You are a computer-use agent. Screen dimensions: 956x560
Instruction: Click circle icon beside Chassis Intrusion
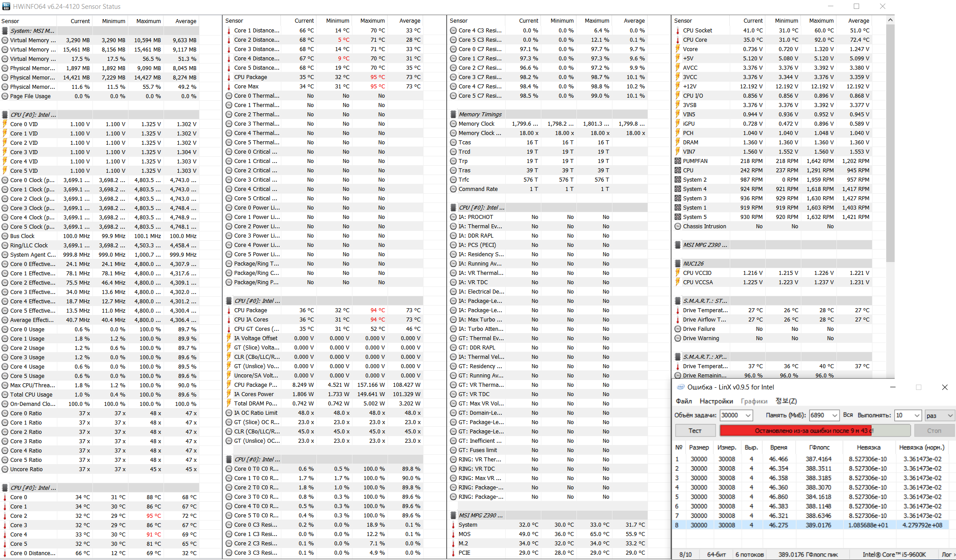tap(678, 226)
